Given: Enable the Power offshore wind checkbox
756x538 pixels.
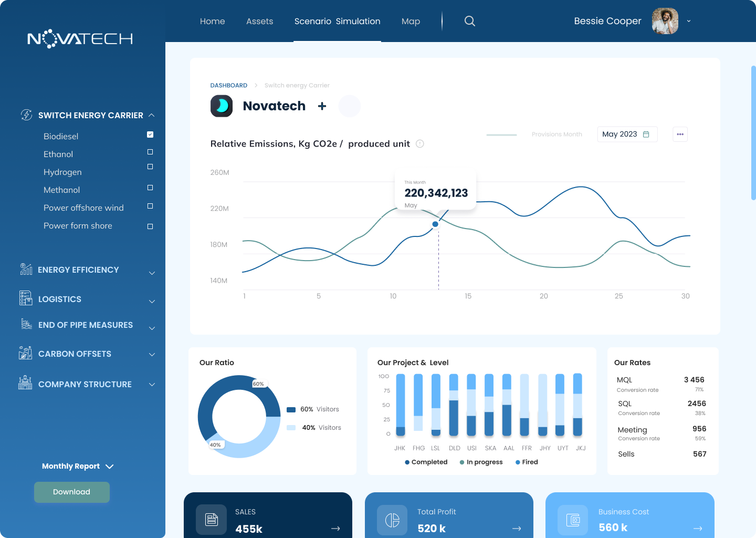Looking at the screenshot, I should tap(150, 206).
